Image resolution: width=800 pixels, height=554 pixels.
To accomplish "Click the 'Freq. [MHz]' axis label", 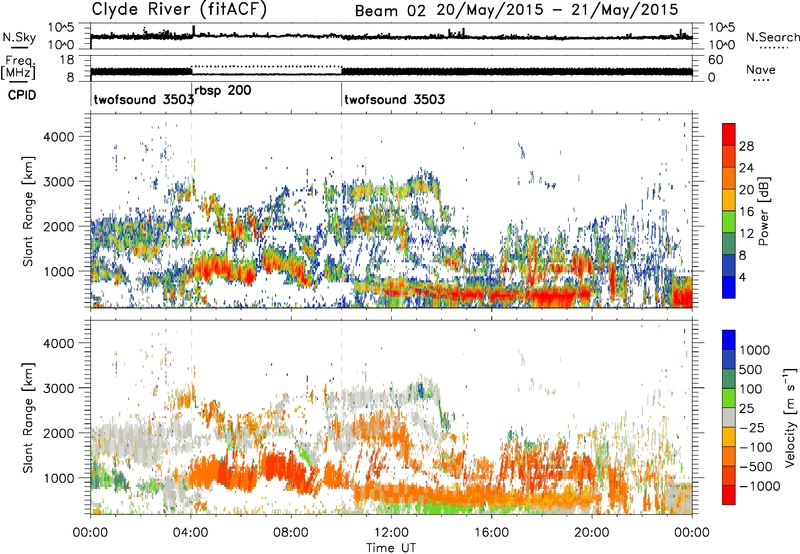I will tap(20, 67).
